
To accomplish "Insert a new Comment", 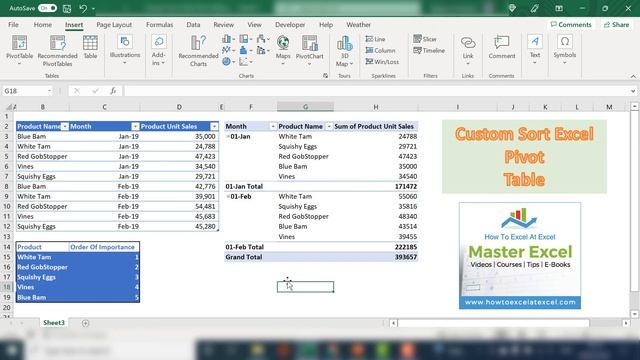I will pos(502,48).
